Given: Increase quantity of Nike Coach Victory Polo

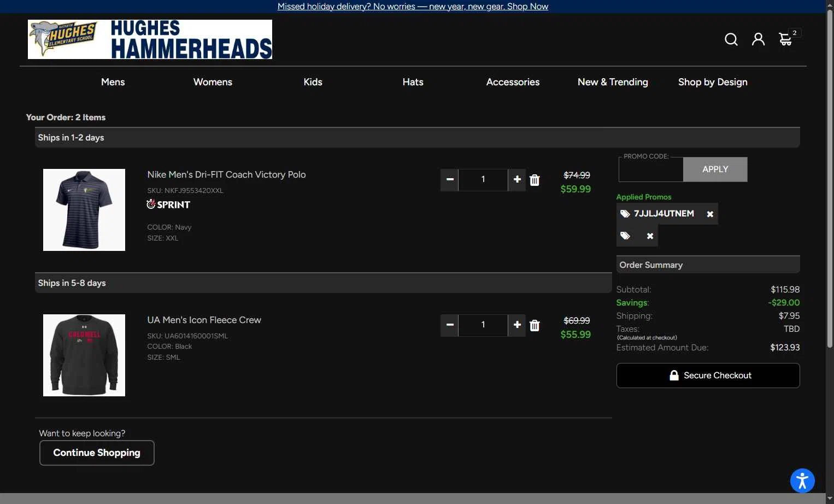Looking at the screenshot, I should click(517, 179).
